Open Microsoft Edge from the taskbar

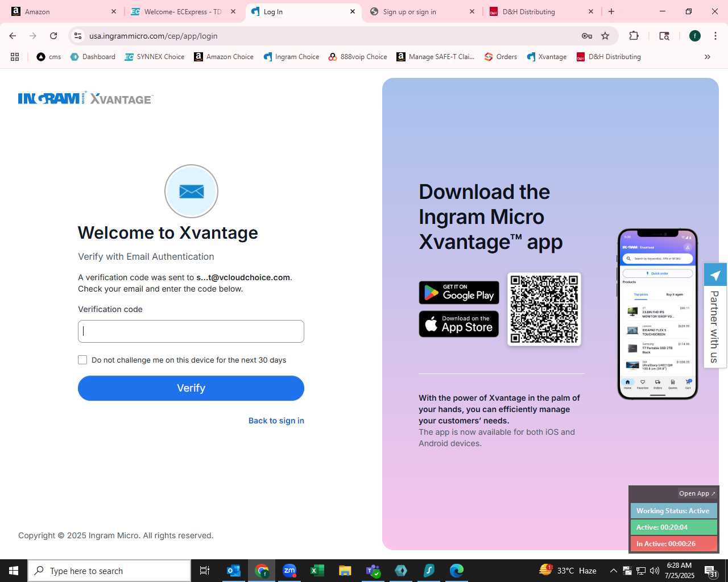457,571
